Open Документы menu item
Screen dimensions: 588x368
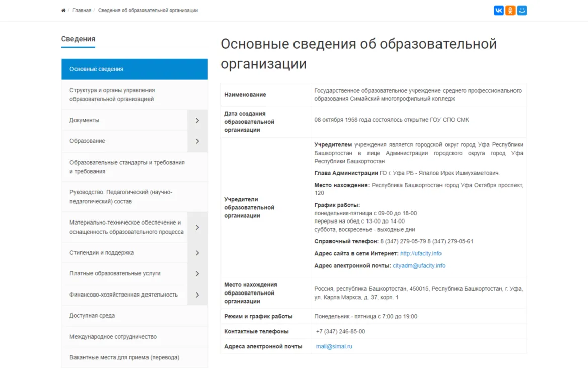click(124, 120)
